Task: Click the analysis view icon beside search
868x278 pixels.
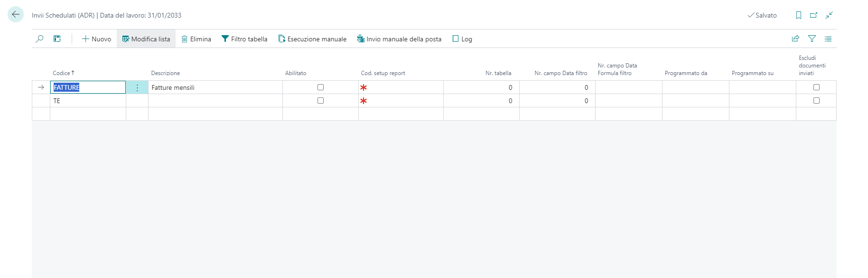Action: (57, 39)
